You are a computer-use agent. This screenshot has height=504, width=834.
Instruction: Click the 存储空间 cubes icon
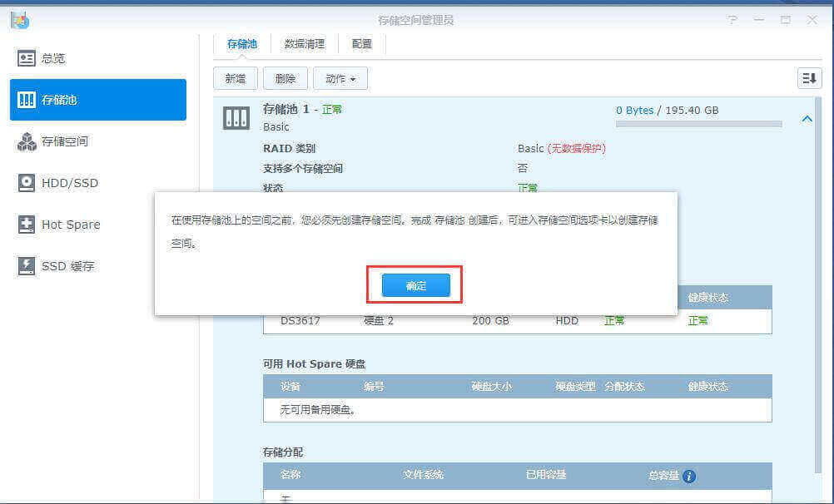click(26, 141)
